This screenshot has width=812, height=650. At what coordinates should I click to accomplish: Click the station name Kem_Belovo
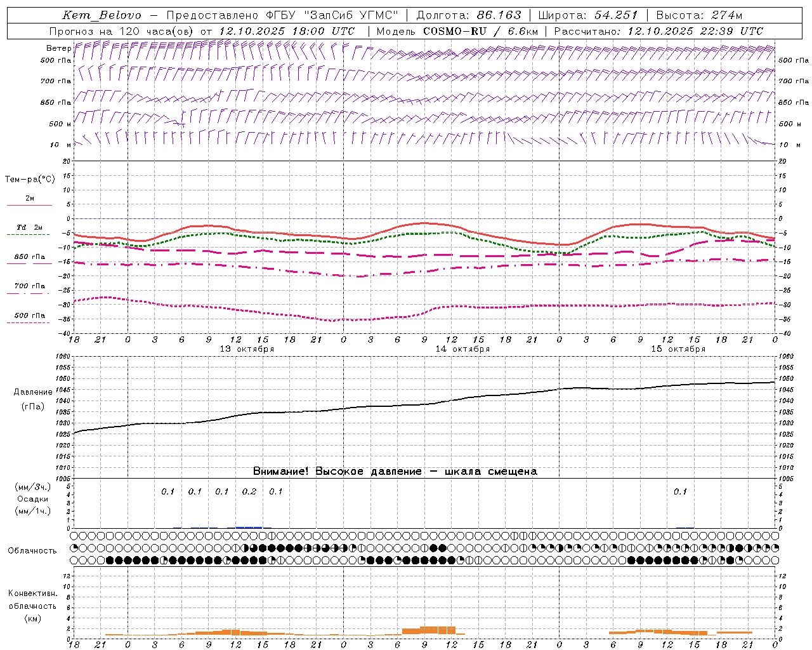point(102,15)
